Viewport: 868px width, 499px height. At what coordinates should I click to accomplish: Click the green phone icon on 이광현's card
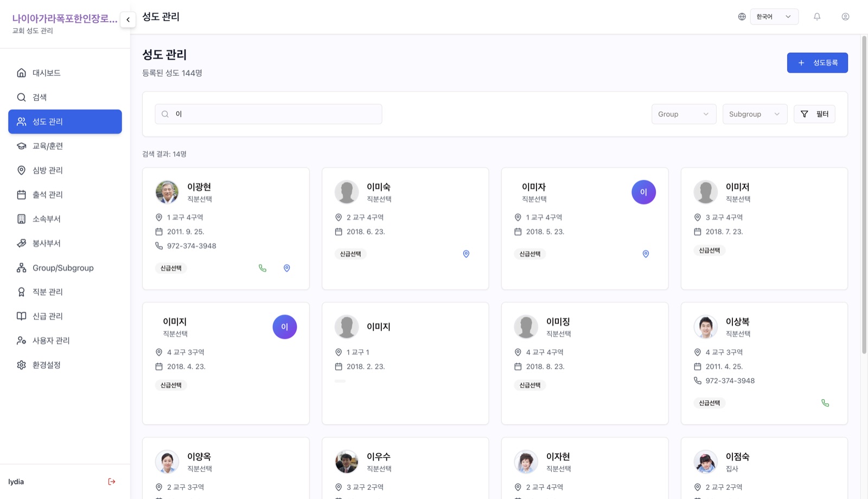tap(263, 268)
